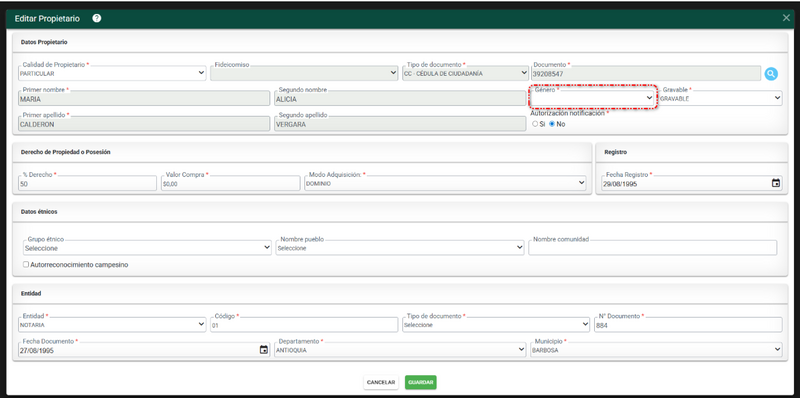This screenshot has width=800, height=398.
Task: Check Autorreconocimiento campesino checkbox
Action: coord(26,265)
